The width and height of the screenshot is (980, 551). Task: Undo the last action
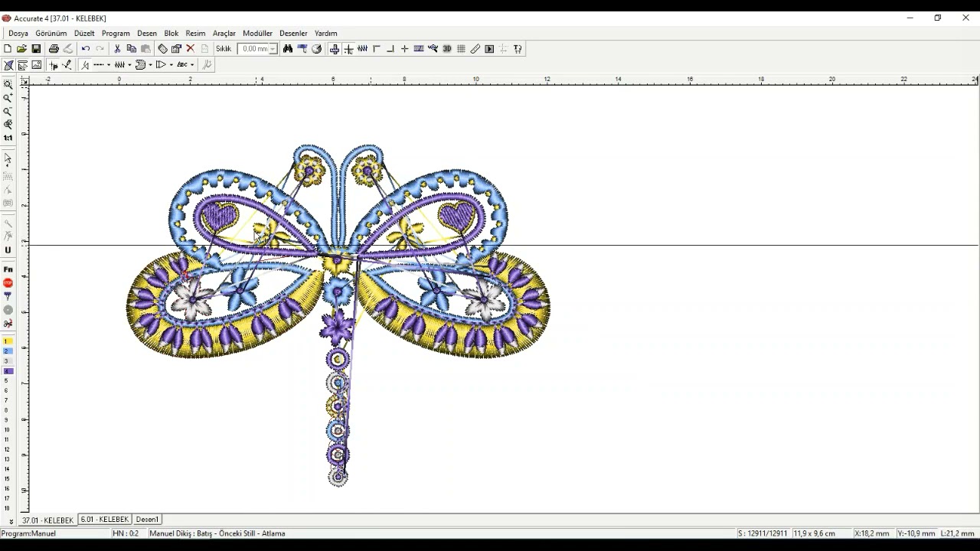click(86, 49)
